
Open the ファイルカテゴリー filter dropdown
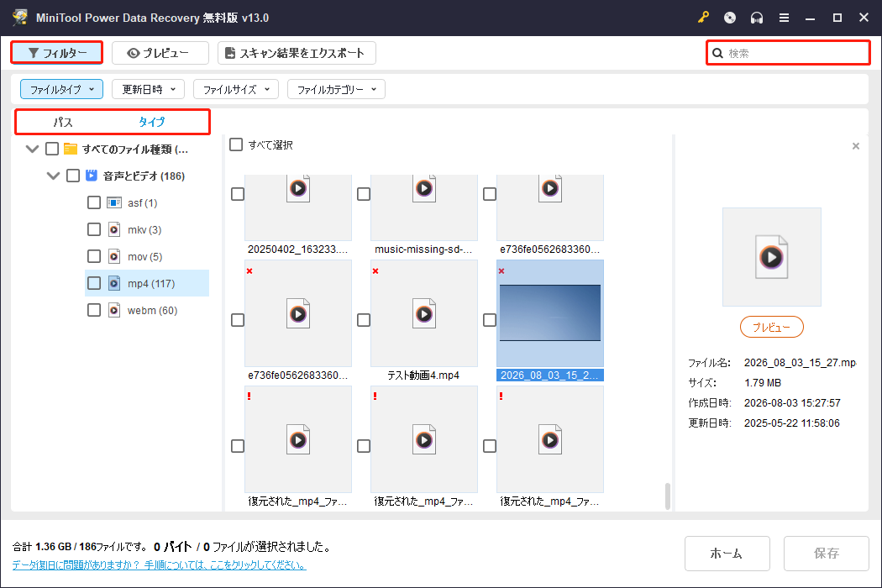tap(336, 89)
